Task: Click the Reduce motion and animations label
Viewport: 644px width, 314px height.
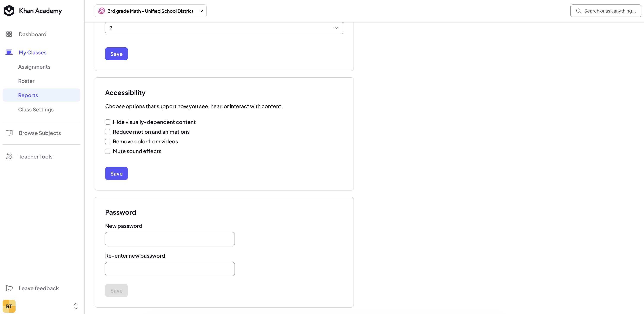Action: 151,132
